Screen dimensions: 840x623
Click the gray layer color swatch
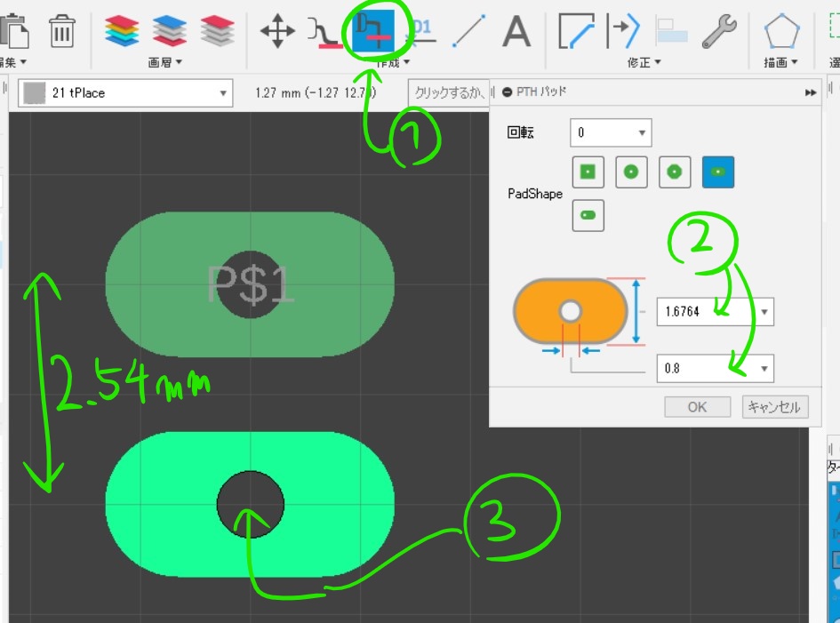(x=34, y=92)
